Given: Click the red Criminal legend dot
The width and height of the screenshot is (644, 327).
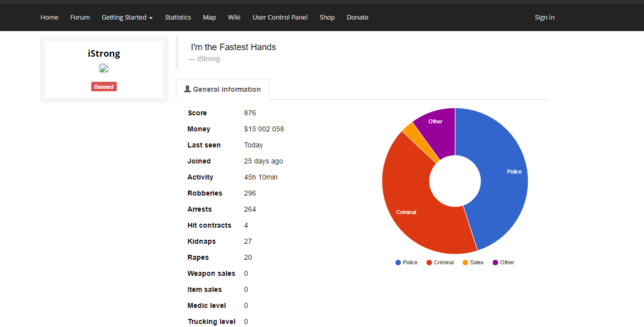Looking at the screenshot, I should (429, 262).
